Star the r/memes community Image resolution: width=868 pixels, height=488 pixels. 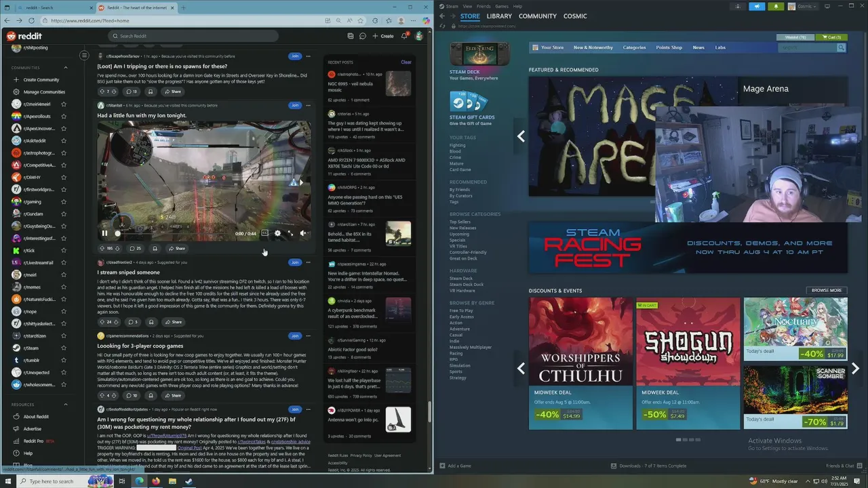pos(64,287)
